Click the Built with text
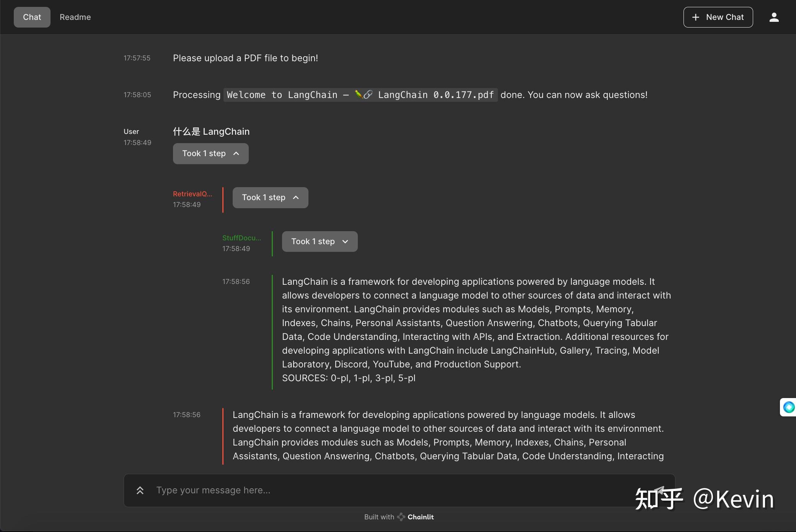 point(379,517)
